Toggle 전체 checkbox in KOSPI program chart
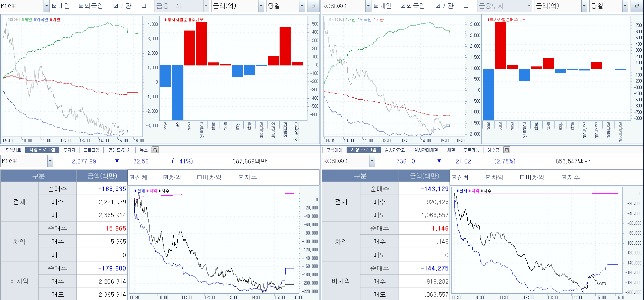 132,177
